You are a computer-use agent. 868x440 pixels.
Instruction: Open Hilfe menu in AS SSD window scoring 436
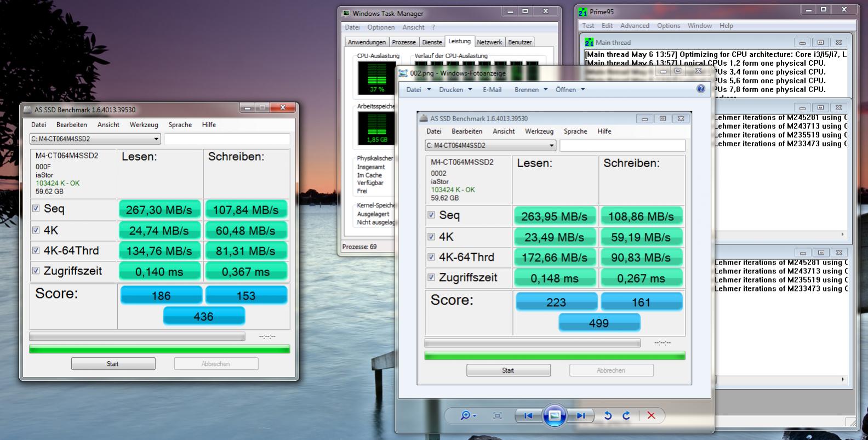[209, 124]
